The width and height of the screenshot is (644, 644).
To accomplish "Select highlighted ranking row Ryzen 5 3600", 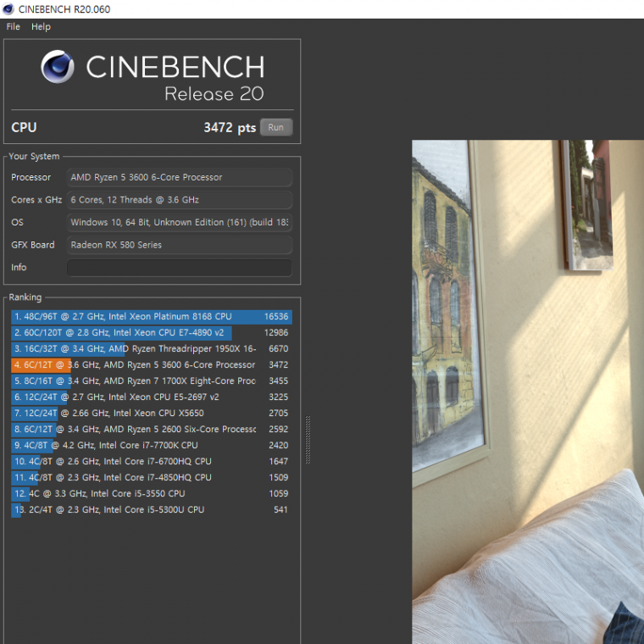I will click(152, 364).
